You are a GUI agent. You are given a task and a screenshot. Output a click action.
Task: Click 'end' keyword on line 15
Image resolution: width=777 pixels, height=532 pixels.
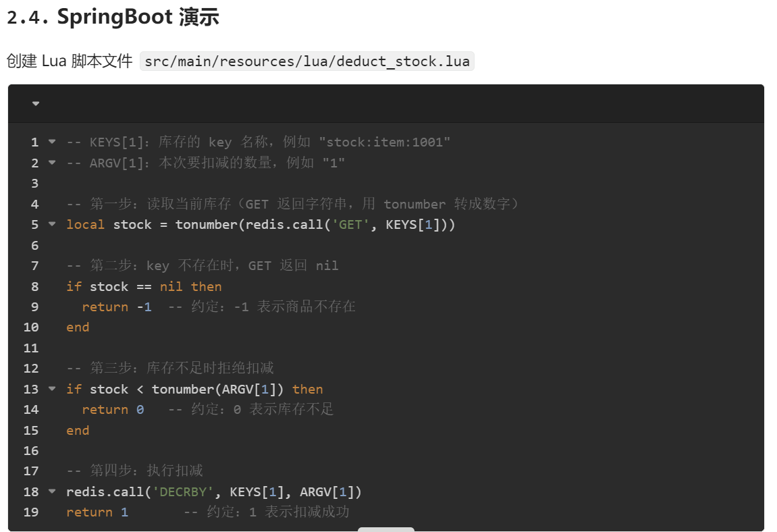click(x=78, y=430)
